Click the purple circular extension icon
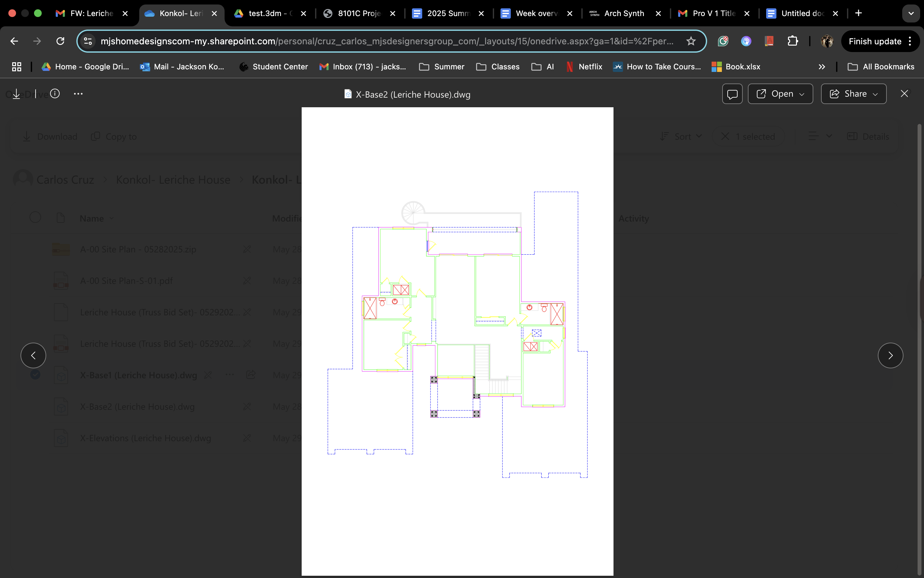 pyautogui.click(x=746, y=41)
